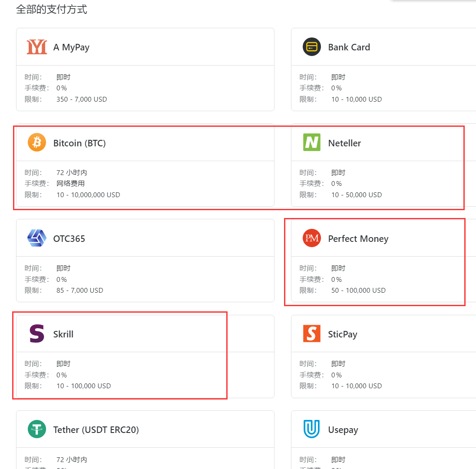Click the Bank Card icon
476x469 pixels.
pyautogui.click(x=312, y=47)
